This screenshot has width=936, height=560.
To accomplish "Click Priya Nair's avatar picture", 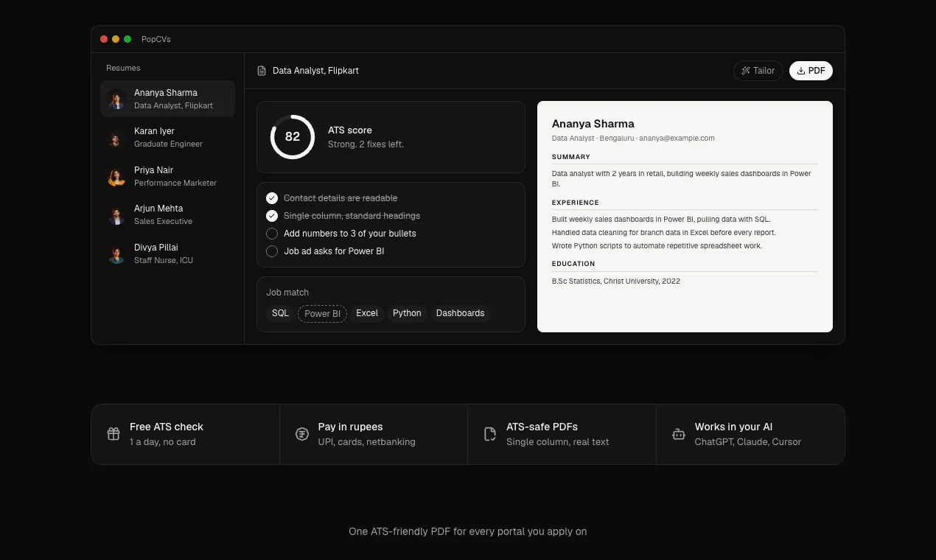I will (x=116, y=176).
